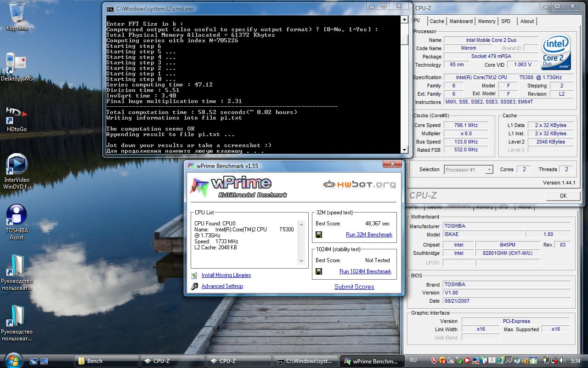Click the '82801GHM (ICH7-M/U)' Southbridge field
Viewport: 588px width, 368px height.
point(508,253)
